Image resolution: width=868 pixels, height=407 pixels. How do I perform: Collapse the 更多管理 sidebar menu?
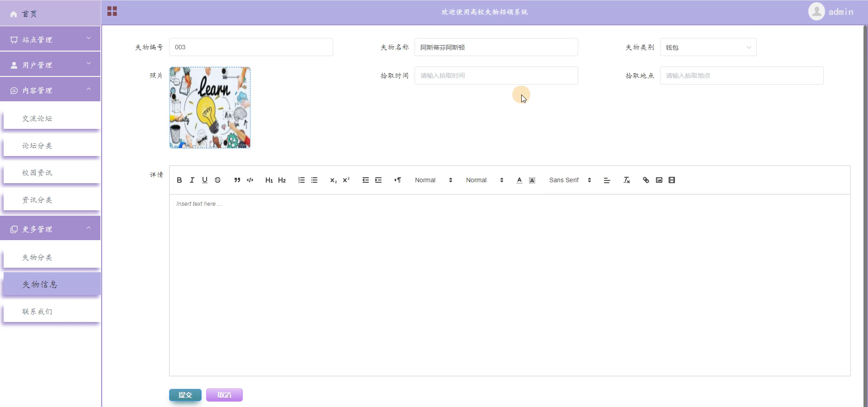(50, 229)
